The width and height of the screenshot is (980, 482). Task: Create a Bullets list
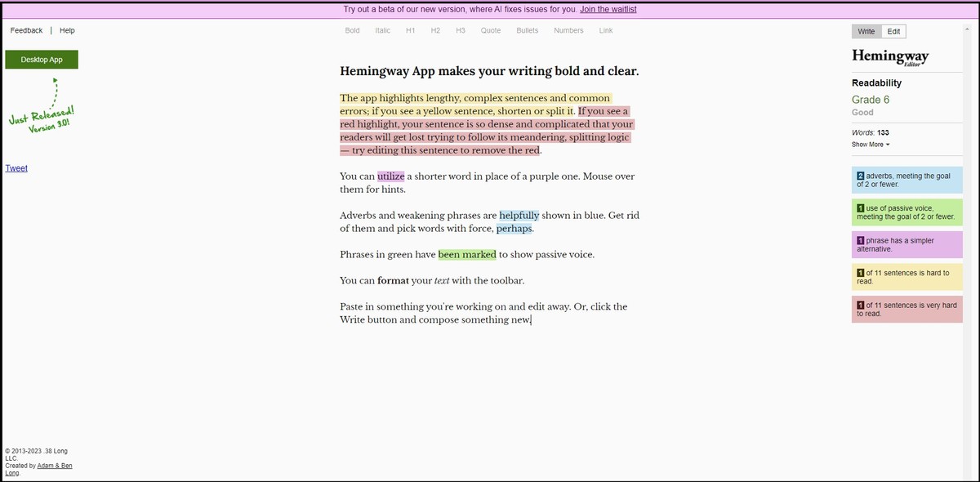click(x=528, y=30)
